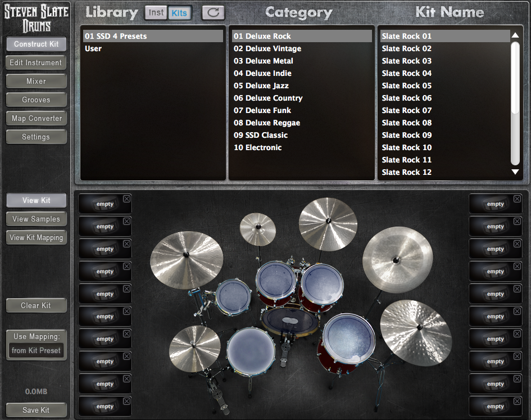Clear the top empty slot in left column

tap(126, 199)
